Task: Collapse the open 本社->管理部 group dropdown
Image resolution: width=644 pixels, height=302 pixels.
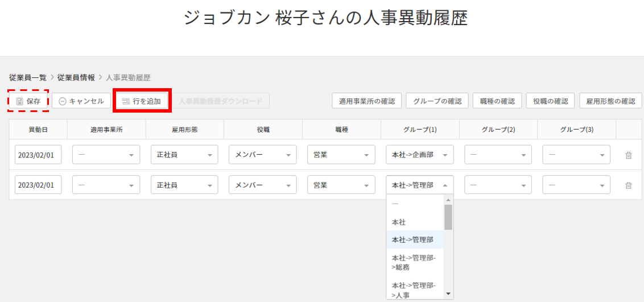Action: coord(420,185)
